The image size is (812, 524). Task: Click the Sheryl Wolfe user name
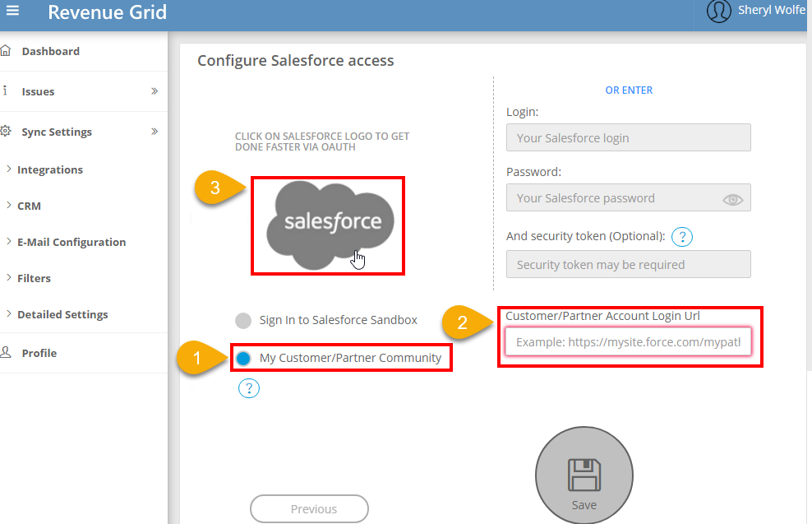(x=772, y=11)
